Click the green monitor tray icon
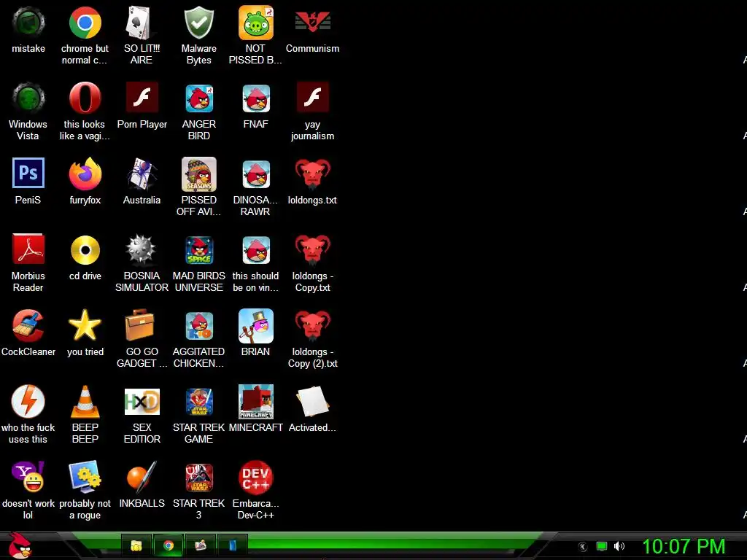747x560 pixels. point(602,546)
